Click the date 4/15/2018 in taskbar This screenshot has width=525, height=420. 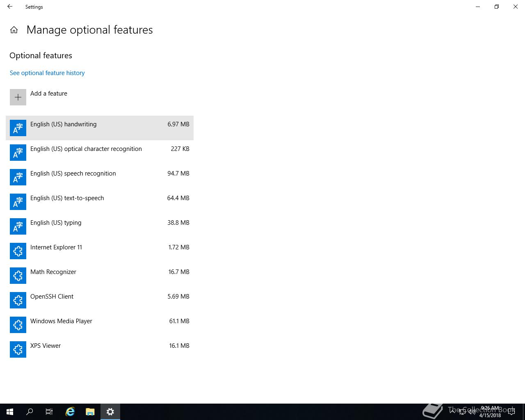[x=490, y=415]
